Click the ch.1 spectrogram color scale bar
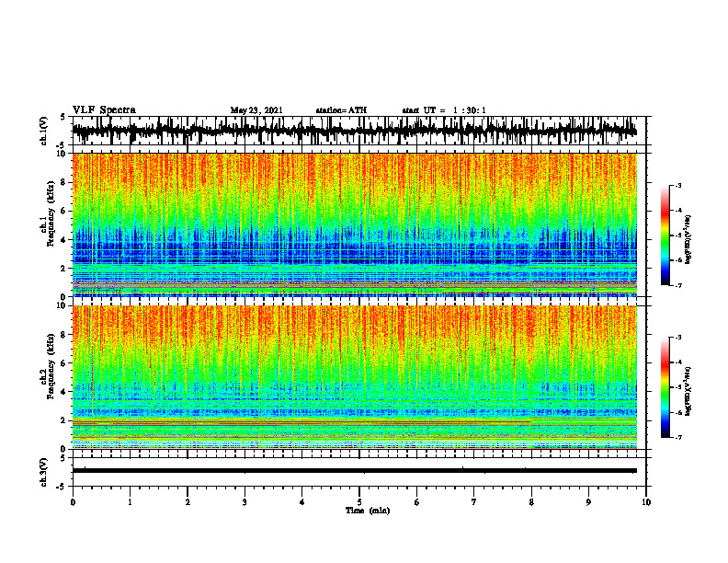This screenshot has height=563, width=728. [665, 236]
